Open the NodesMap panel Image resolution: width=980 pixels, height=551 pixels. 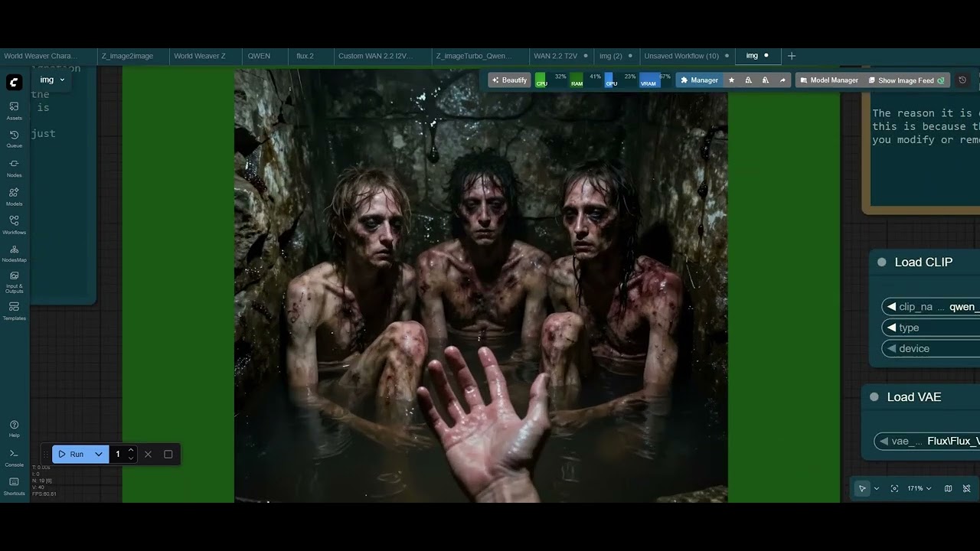click(x=14, y=253)
